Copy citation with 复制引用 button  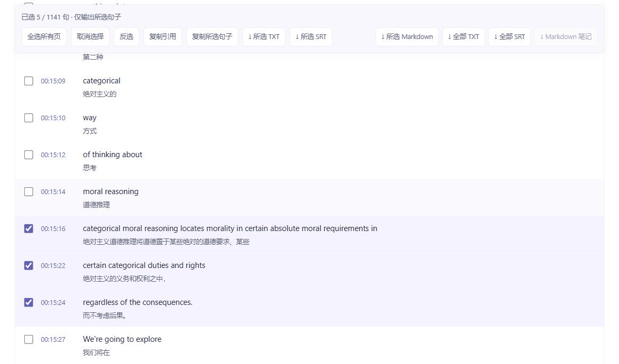[x=163, y=37]
